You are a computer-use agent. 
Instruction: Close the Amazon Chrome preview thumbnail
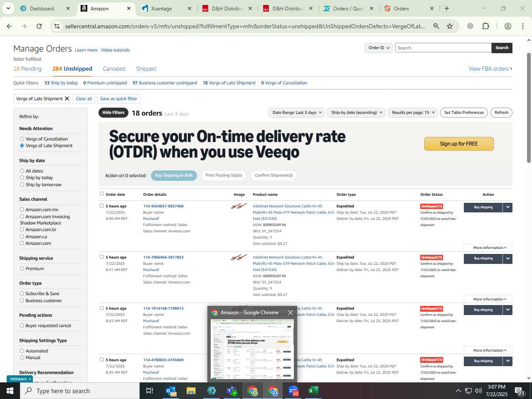[x=291, y=313]
